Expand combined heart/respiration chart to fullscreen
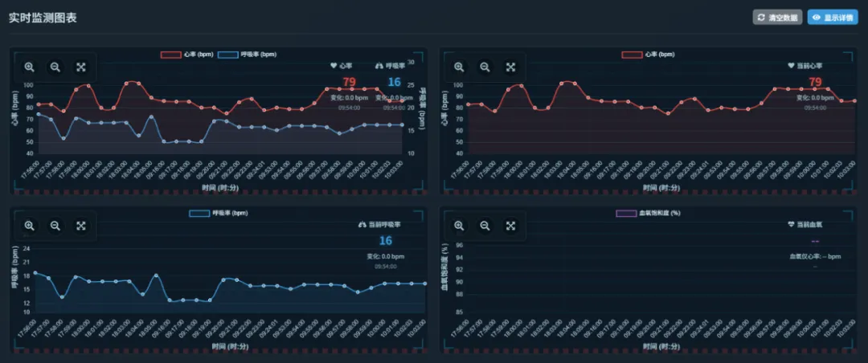 tap(81, 67)
